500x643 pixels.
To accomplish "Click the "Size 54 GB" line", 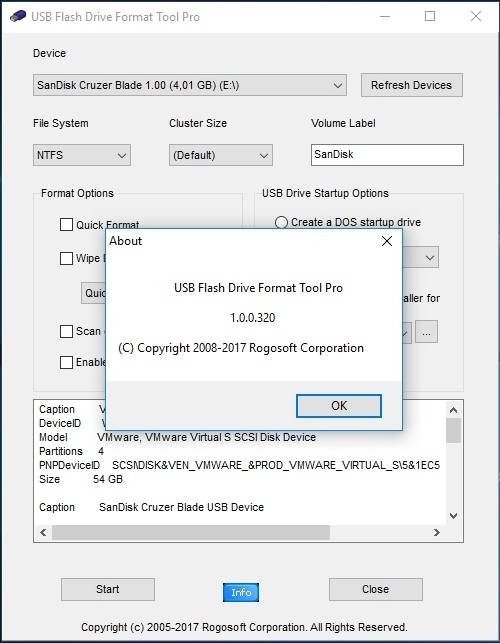I will [81, 479].
